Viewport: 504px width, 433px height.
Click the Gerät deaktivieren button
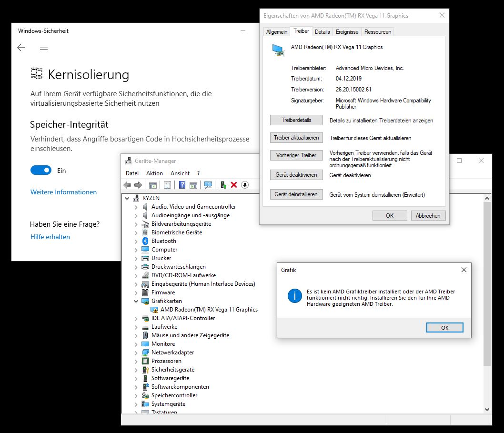coord(296,175)
